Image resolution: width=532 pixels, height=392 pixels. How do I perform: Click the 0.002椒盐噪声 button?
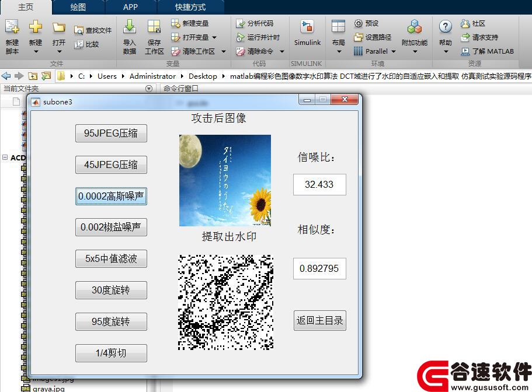pos(111,227)
